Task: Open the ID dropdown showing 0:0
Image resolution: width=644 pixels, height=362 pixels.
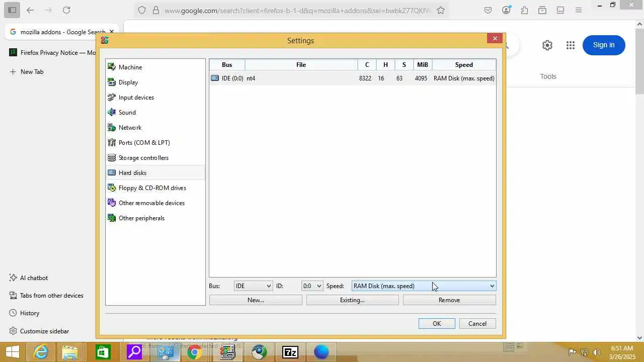Action: coord(312,286)
